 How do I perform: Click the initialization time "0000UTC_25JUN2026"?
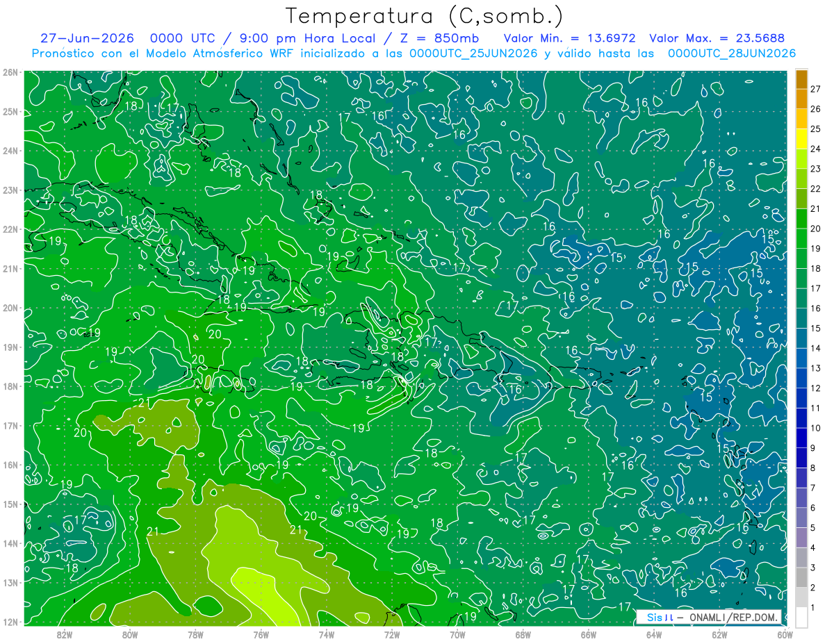(474, 53)
